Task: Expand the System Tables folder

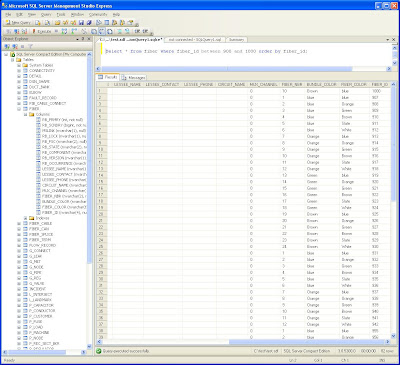Action: coord(19,65)
